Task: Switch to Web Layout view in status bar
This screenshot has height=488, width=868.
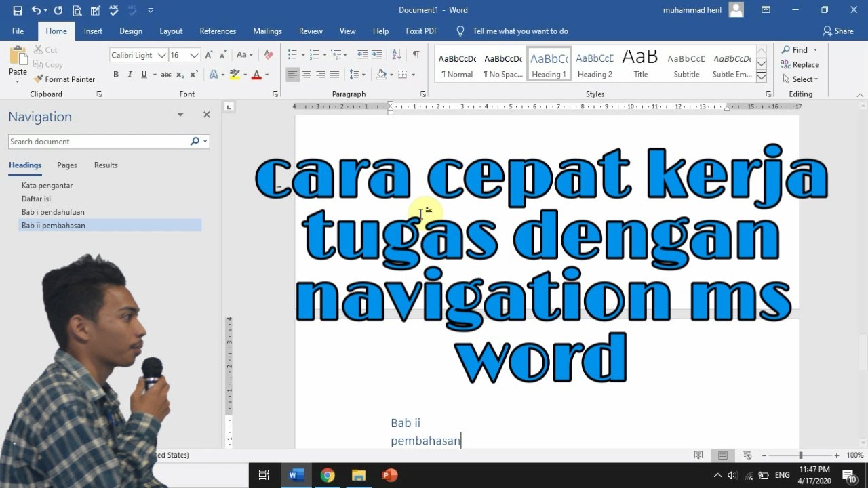Action: click(747, 455)
